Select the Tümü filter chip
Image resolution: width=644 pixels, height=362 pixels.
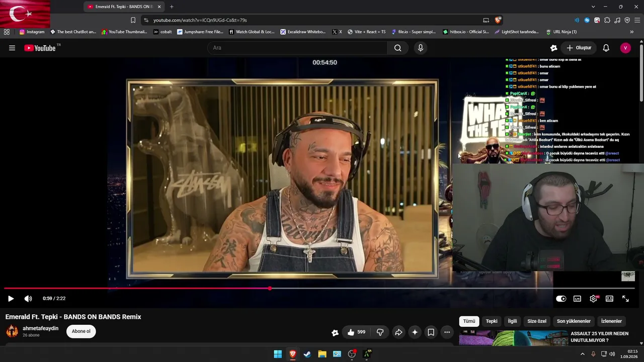tap(469, 321)
